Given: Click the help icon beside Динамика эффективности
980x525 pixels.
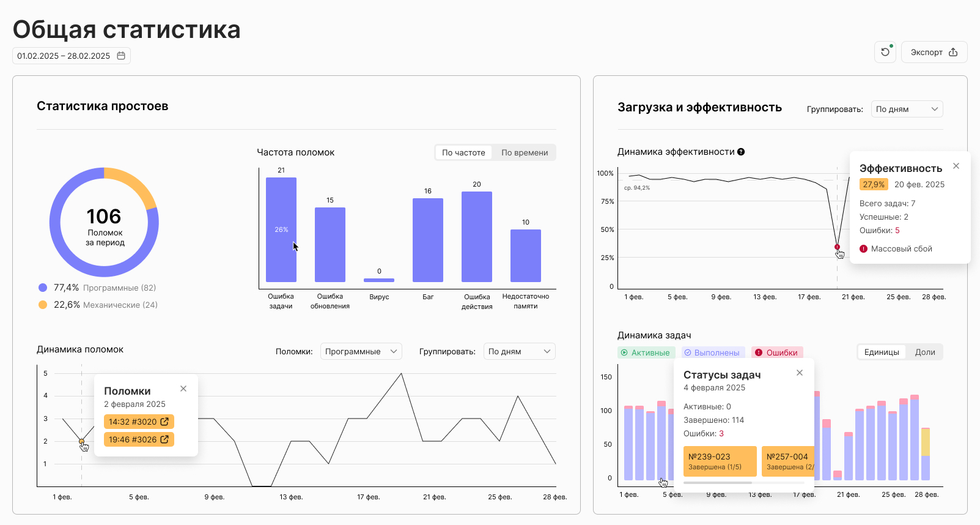Looking at the screenshot, I should [741, 152].
